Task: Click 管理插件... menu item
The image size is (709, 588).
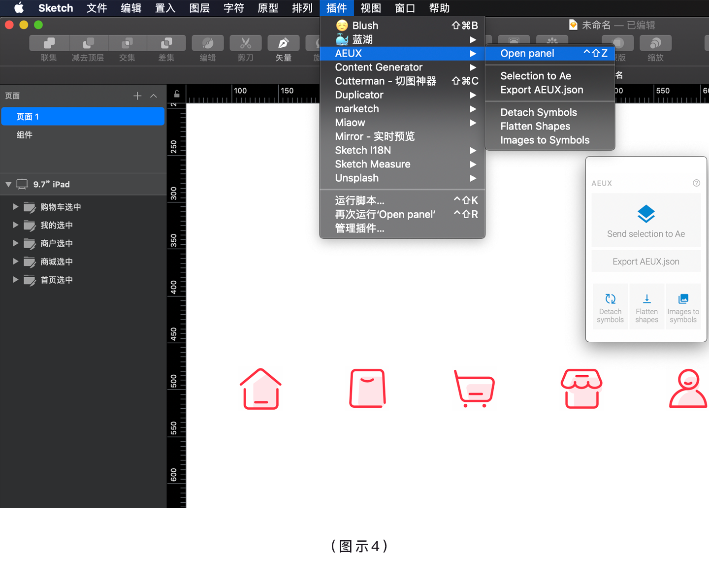Action: point(402,228)
